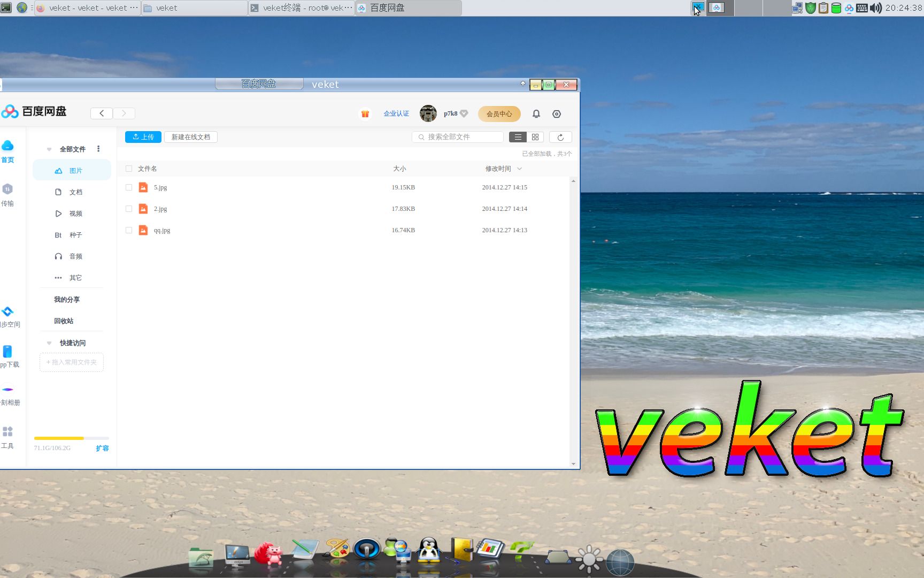The height and width of the screenshot is (578, 924).
Task: Switch to list view layout
Action: [518, 137]
